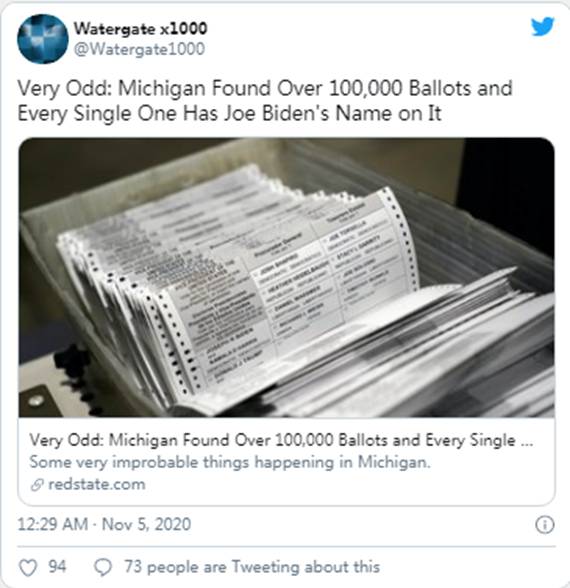Click the Twitter bird logo
Image resolution: width=570 pixels, height=588 pixels.
click(542, 27)
